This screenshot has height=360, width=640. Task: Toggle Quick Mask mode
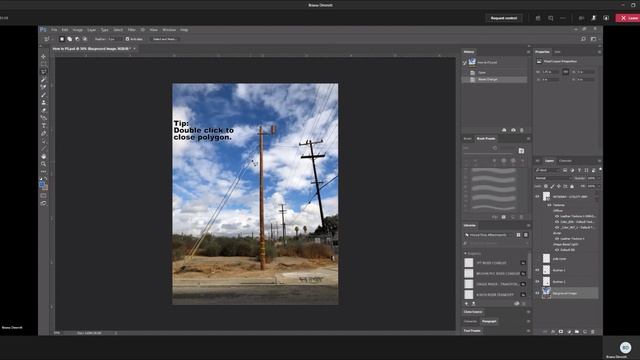coord(44,196)
